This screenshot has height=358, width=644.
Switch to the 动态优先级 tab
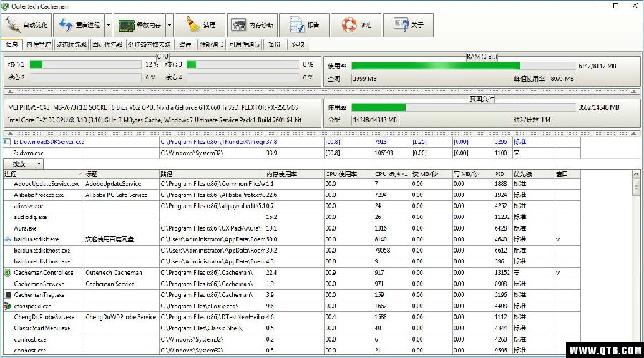point(72,44)
